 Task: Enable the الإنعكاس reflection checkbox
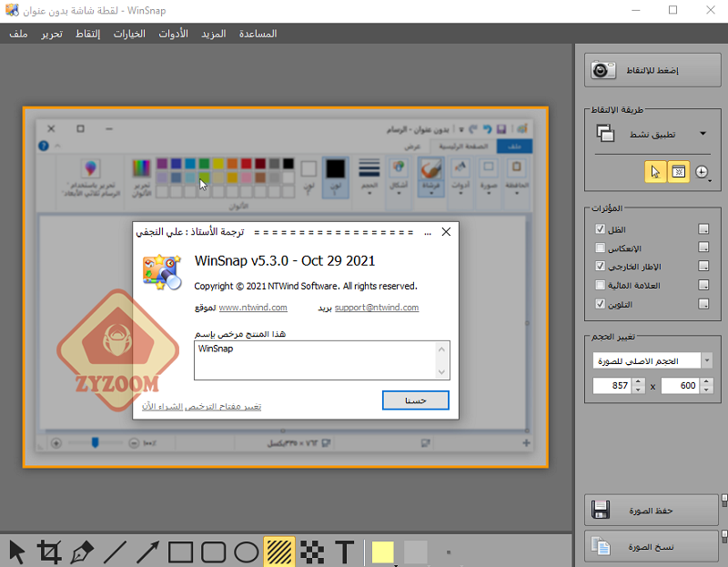click(x=600, y=248)
